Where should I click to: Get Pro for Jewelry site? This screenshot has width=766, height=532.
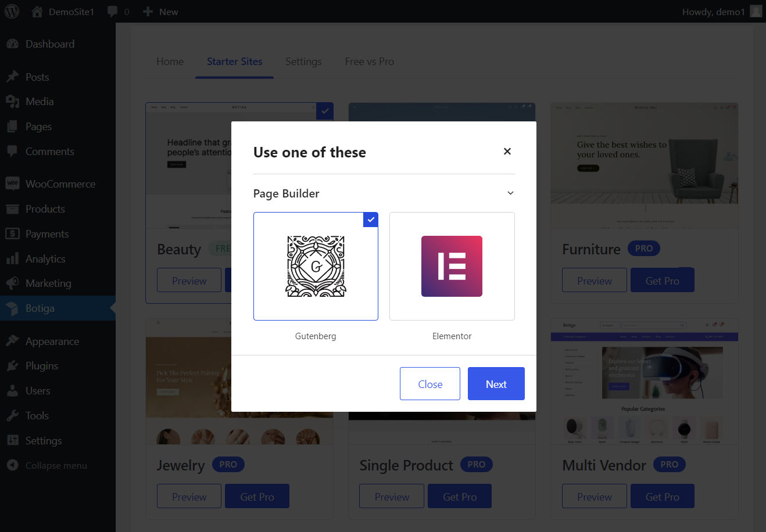[x=257, y=497]
